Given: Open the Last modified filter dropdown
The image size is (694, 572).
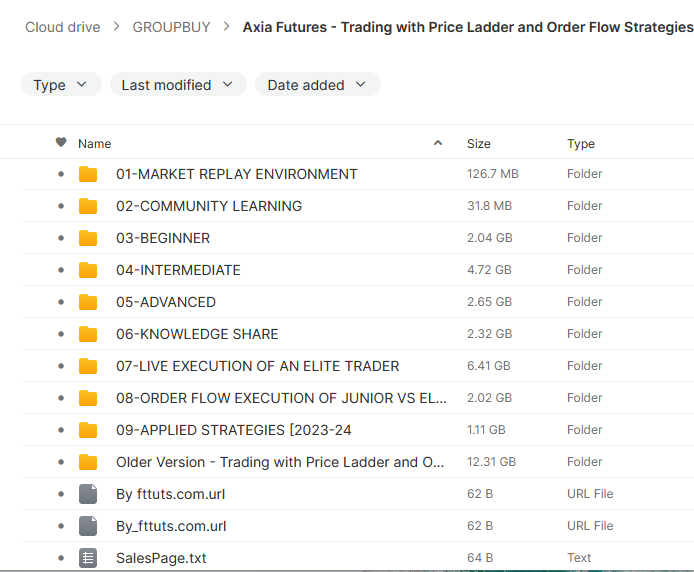Looking at the screenshot, I should click(178, 85).
